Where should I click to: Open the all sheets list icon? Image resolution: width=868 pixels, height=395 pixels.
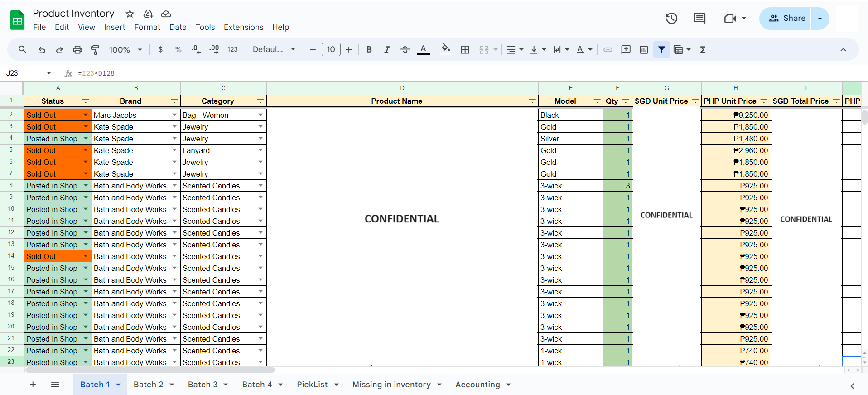(x=55, y=385)
